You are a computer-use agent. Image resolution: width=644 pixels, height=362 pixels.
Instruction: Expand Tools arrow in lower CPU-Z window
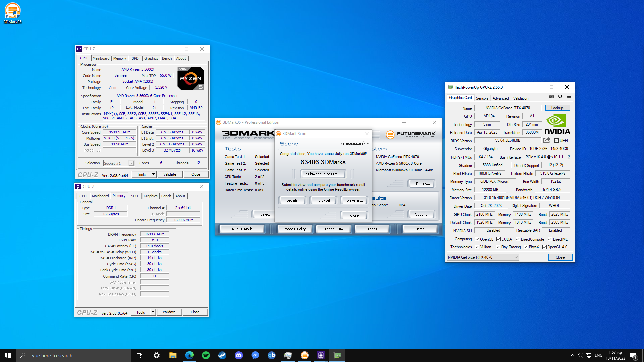tap(153, 312)
